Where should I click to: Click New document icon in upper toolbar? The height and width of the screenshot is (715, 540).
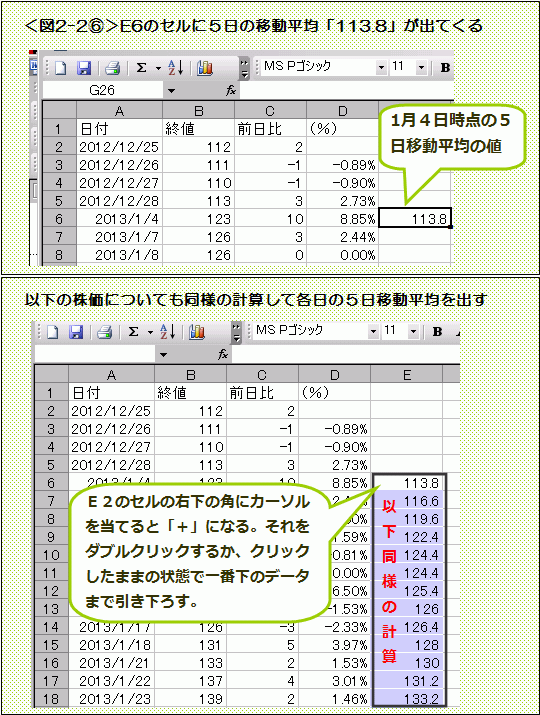click(x=61, y=68)
